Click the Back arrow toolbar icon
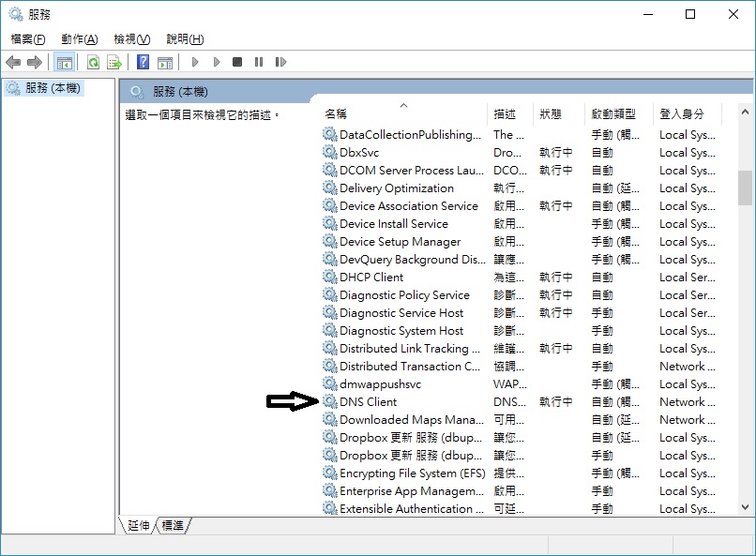Viewport: 756px width, 556px height. (13, 62)
